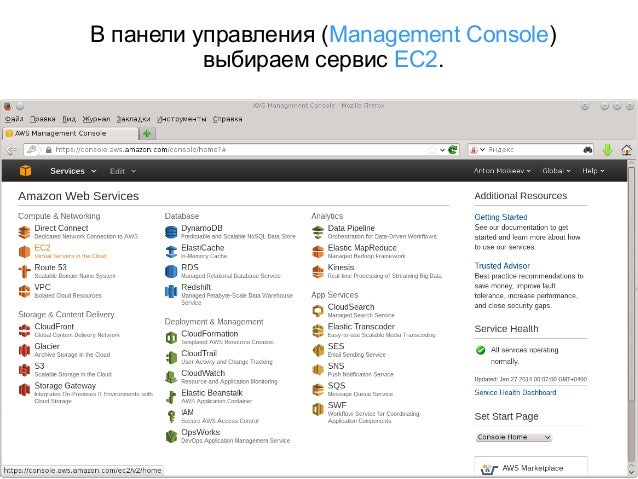Click the AWS cube logo icon
Screen dimensions: 638x479
(x=25, y=171)
